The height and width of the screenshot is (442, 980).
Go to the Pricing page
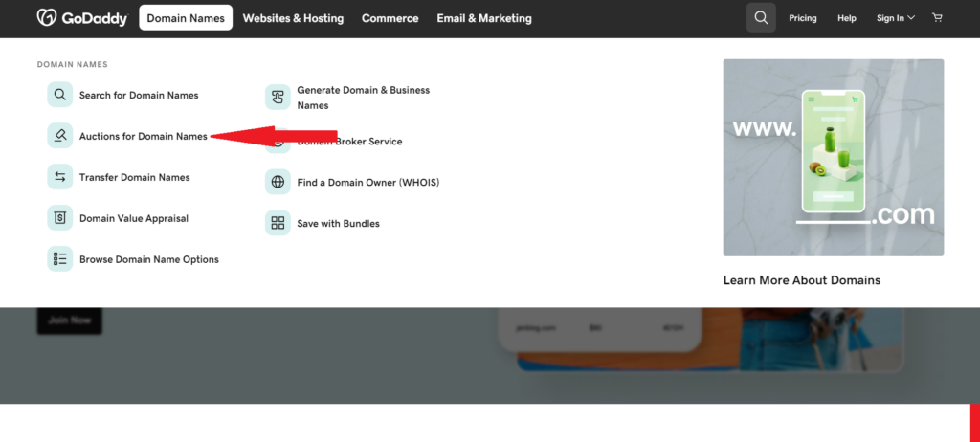803,18
